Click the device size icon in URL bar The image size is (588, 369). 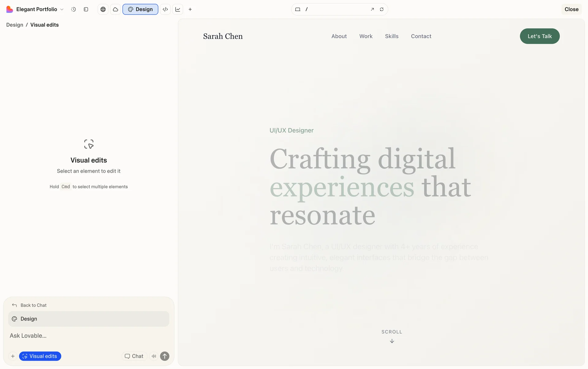click(x=297, y=9)
